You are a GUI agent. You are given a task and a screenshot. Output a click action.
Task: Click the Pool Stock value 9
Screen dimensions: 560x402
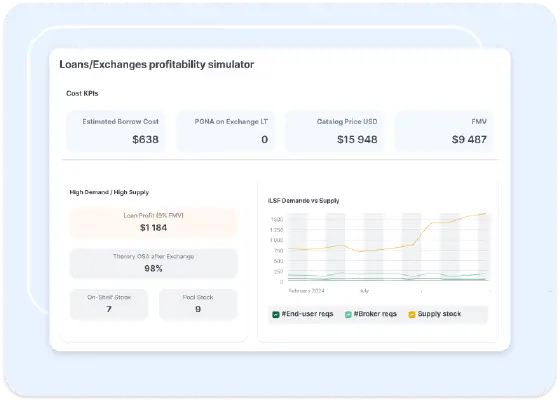[198, 309]
